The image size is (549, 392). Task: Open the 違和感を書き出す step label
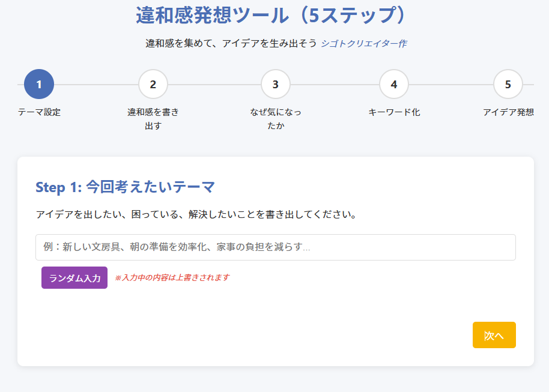[153, 119]
